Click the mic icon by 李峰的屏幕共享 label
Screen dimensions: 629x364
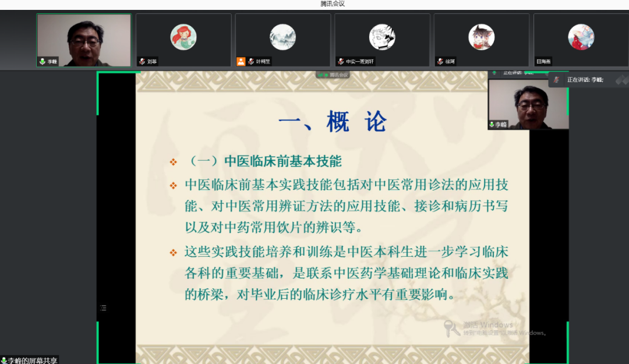coord(4,360)
